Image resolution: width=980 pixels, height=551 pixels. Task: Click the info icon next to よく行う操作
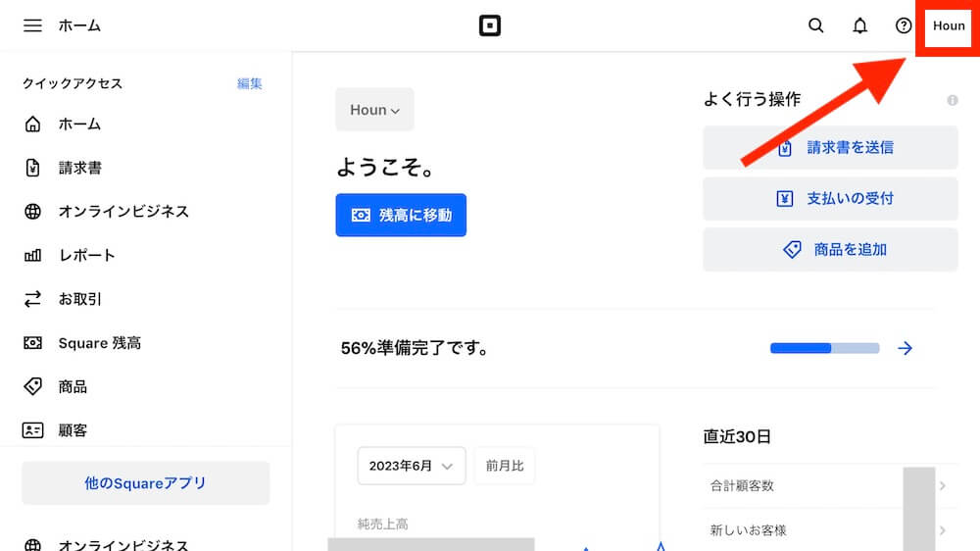pyautogui.click(x=952, y=100)
